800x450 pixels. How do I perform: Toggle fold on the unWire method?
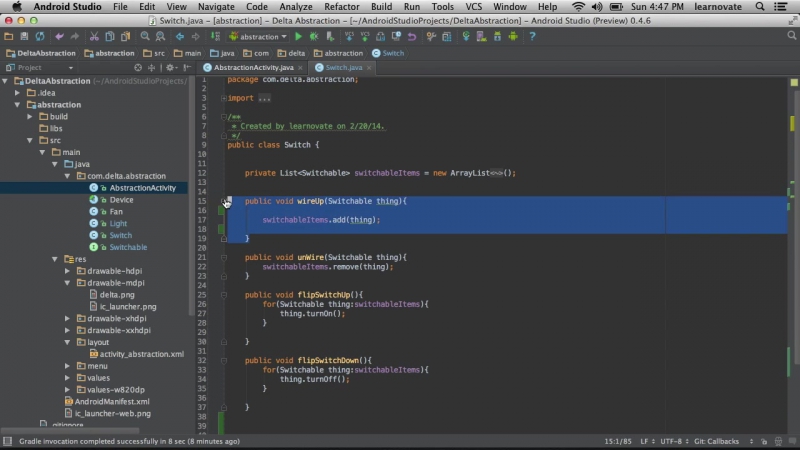click(224, 258)
